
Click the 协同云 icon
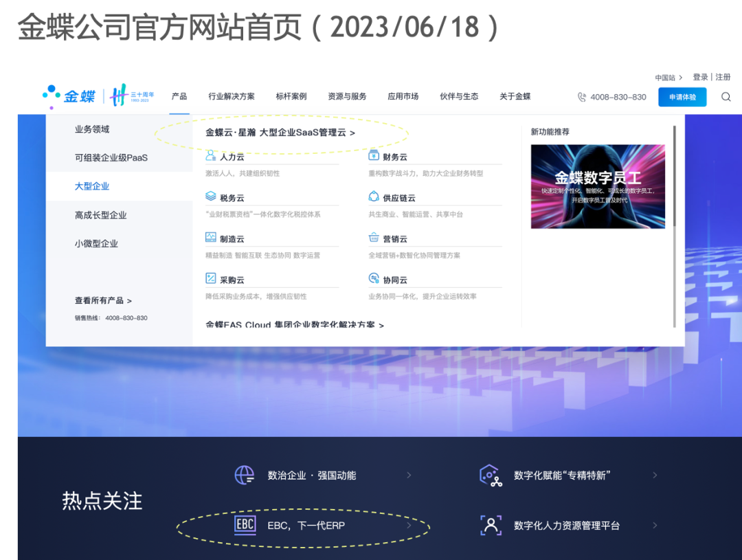pos(374,278)
